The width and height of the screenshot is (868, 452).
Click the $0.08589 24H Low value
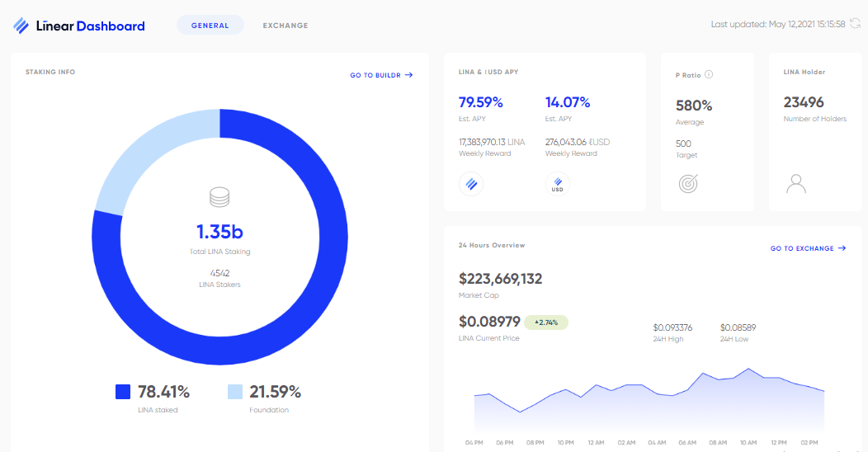pyautogui.click(x=738, y=327)
